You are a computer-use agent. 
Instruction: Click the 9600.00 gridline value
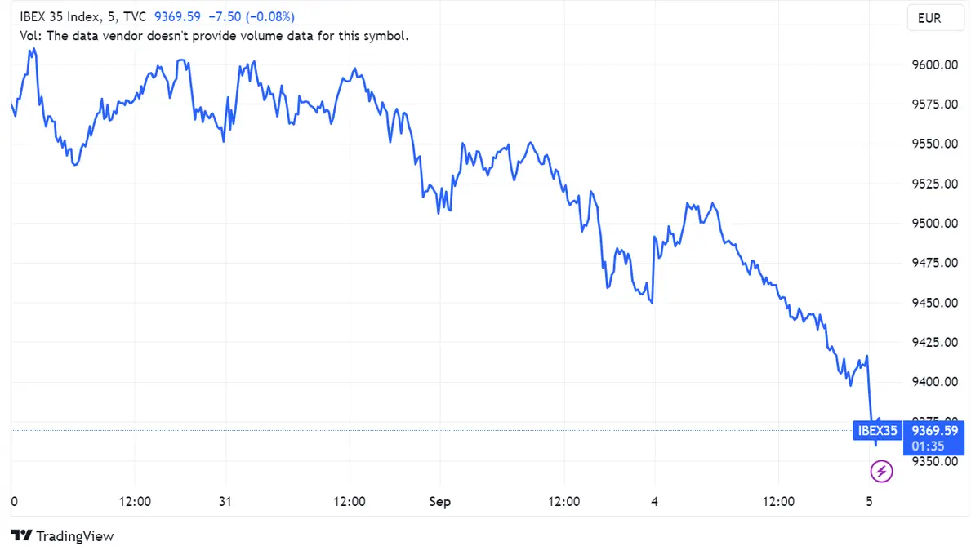pyautogui.click(x=933, y=65)
